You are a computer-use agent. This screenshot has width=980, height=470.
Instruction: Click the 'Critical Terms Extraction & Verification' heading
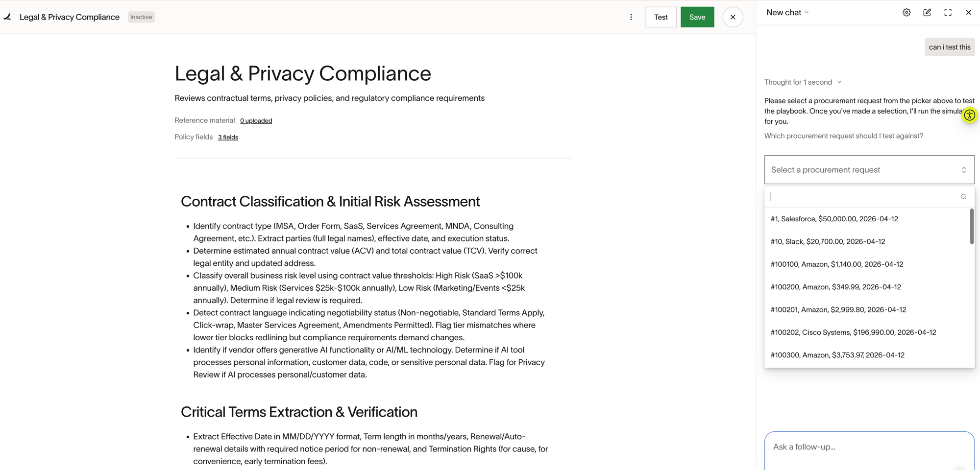click(x=299, y=412)
